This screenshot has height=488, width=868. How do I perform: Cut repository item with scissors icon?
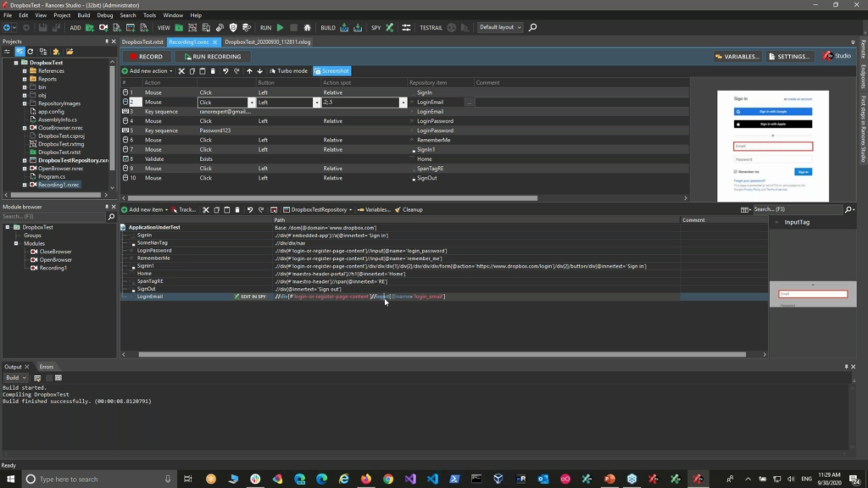point(206,210)
